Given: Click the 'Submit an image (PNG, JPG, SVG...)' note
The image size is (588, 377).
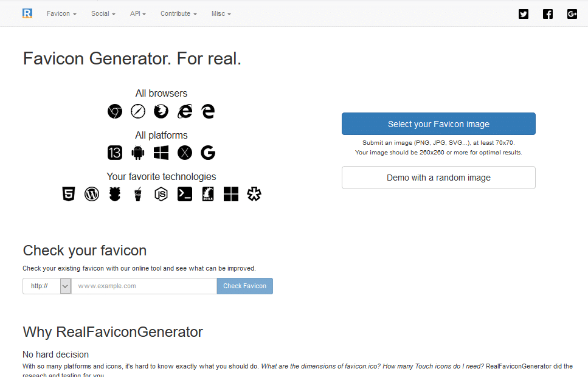Looking at the screenshot, I should (438, 143).
